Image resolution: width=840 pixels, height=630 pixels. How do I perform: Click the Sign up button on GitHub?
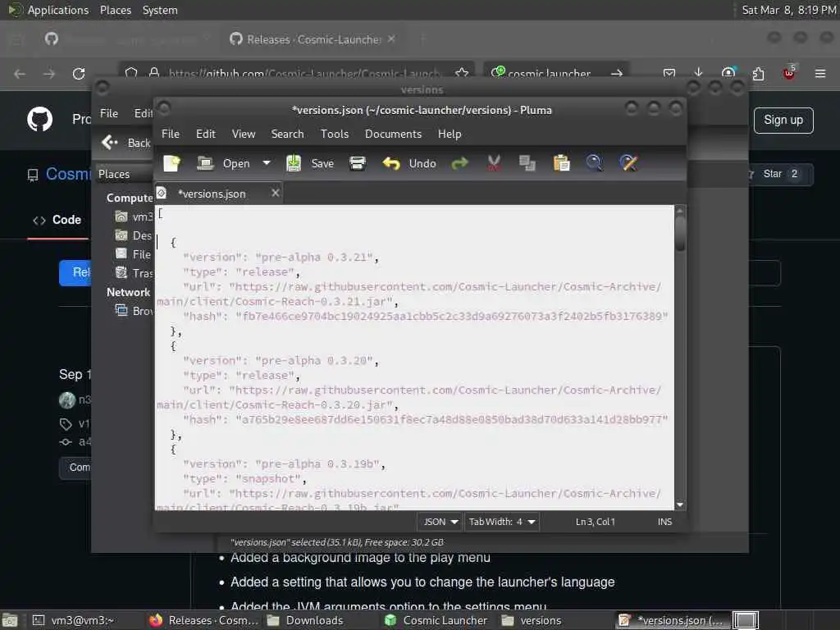[783, 120]
